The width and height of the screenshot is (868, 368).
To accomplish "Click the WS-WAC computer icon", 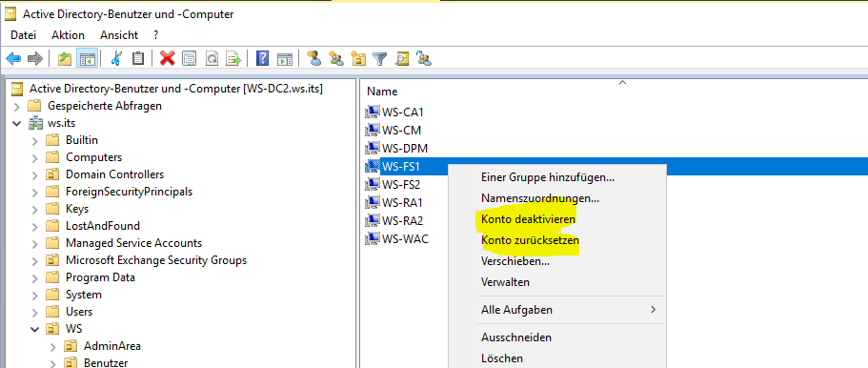I will point(372,239).
